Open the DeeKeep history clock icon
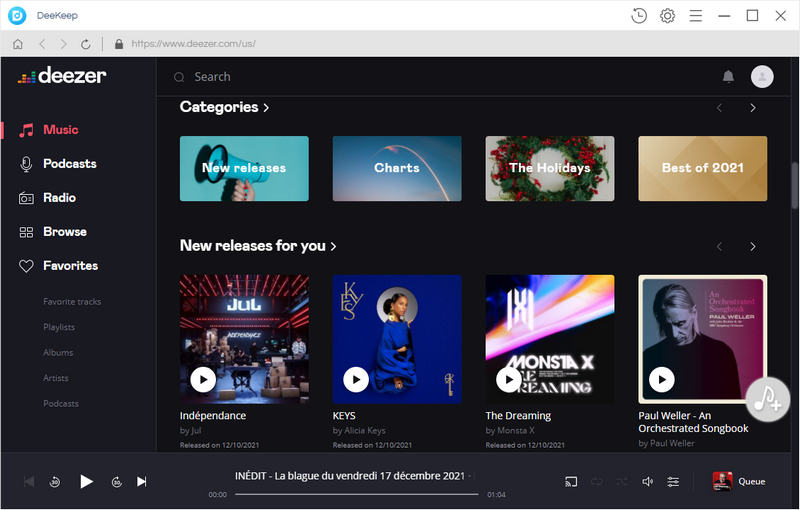The image size is (800, 510). pos(639,16)
